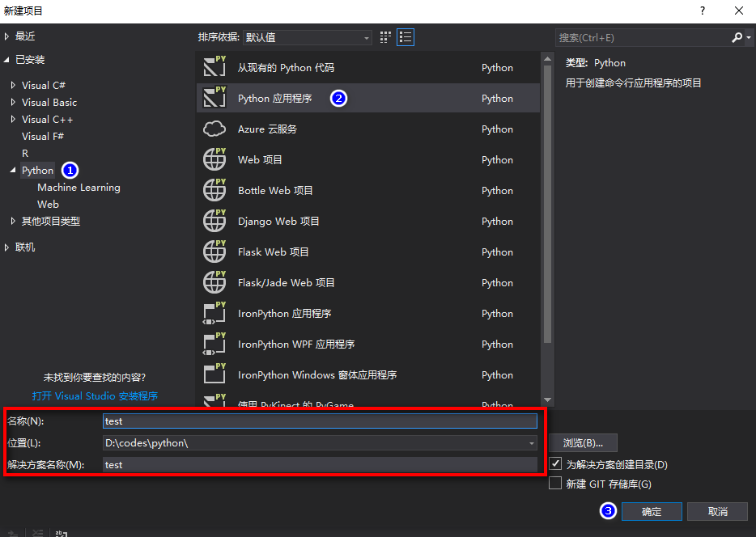The width and height of the screenshot is (756, 537).
Task: Click the 取消 button
Action: point(717,511)
